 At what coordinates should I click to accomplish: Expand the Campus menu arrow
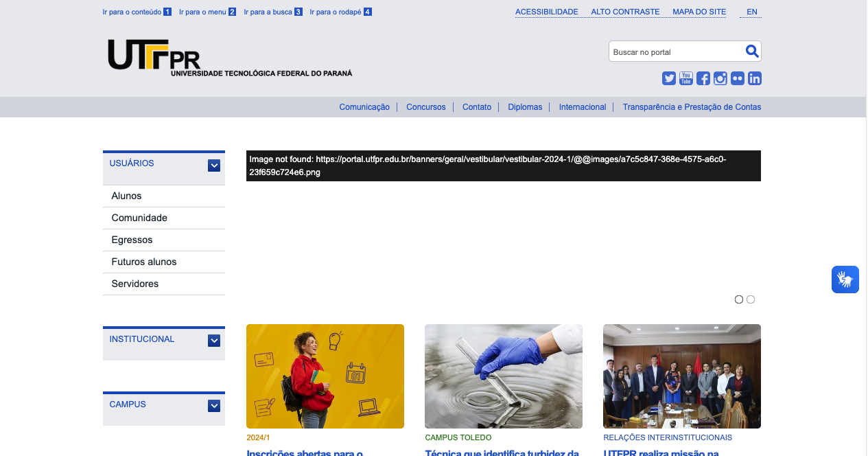point(214,406)
